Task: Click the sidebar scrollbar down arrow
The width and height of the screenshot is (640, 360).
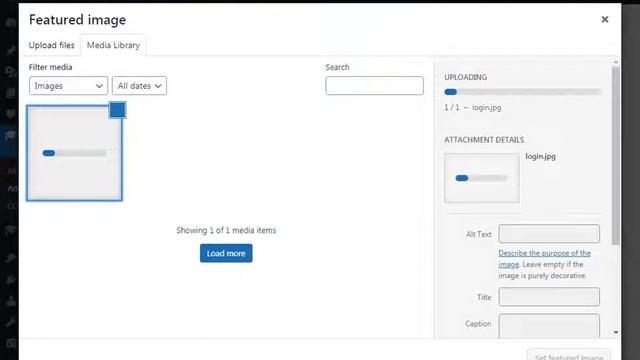Action: pyautogui.click(x=616, y=333)
